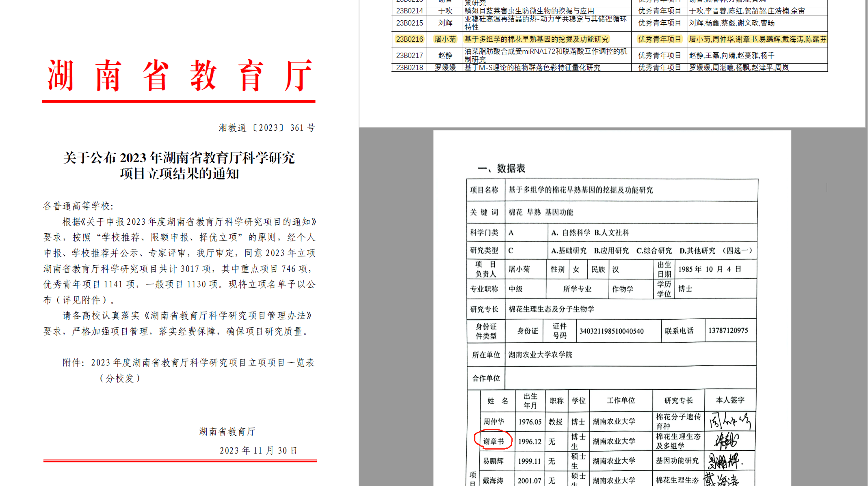Image resolution: width=868 pixels, height=486 pixels.
Task: Click the member name '周仲华' in the member list
Action: pyautogui.click(x=494, y=422)
